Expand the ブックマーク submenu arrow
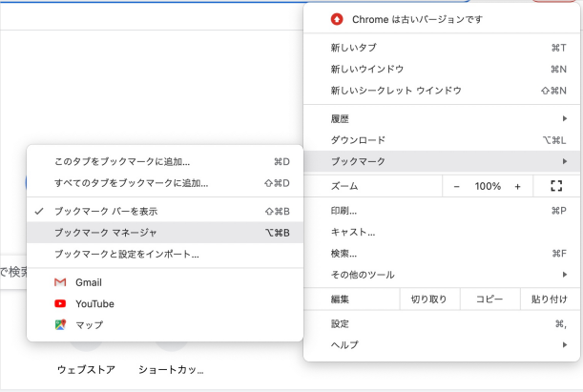This screenshot has width=583, height=392. pyautogui.click(x=565, y=161)
